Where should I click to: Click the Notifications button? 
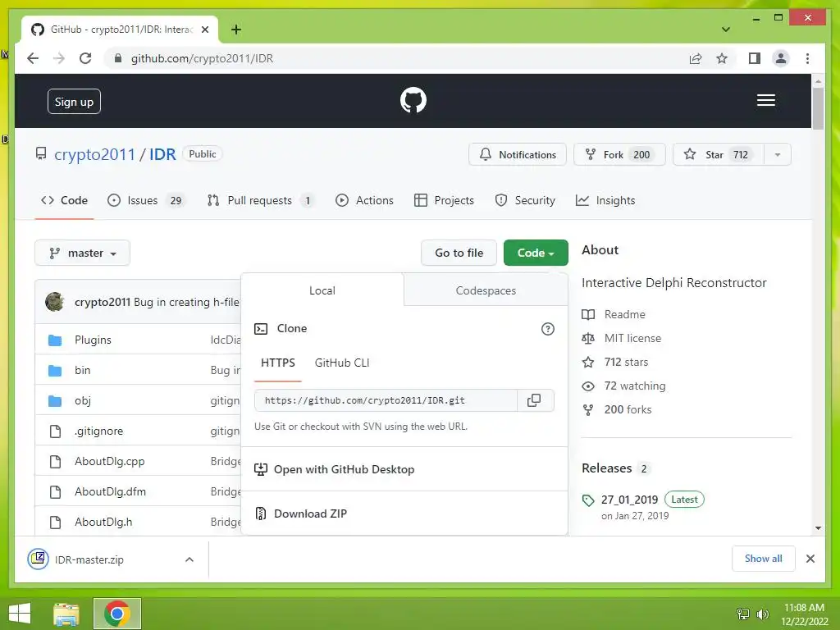pyautogui.click(x=518, y=155)
